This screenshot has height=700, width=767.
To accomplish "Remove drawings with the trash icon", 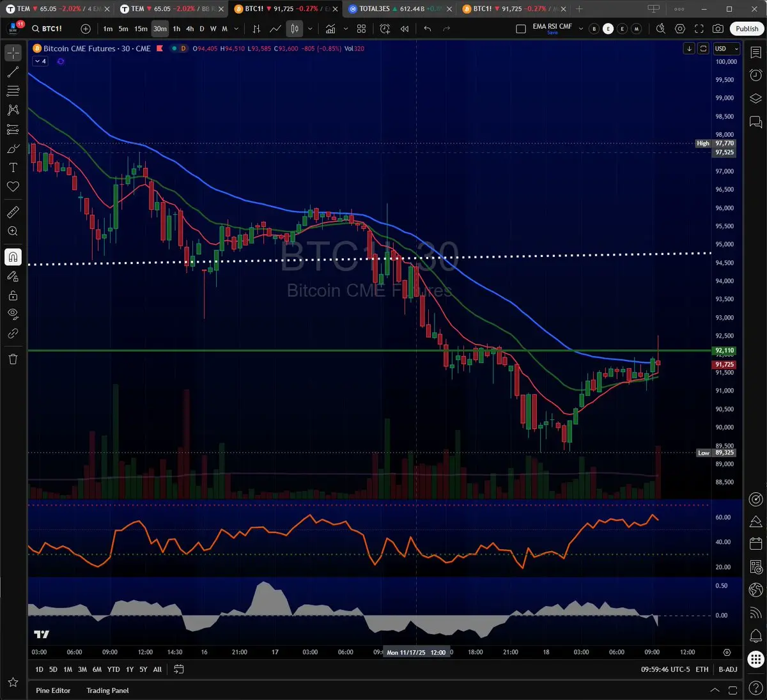I will point(13,359).
